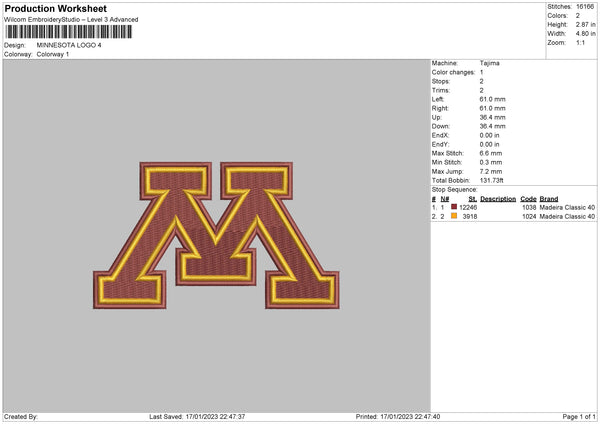Click the 'Stop Sequence:' heading
Image resolution: width=600 pixels, height=424 pixels.
pos(455,190)
